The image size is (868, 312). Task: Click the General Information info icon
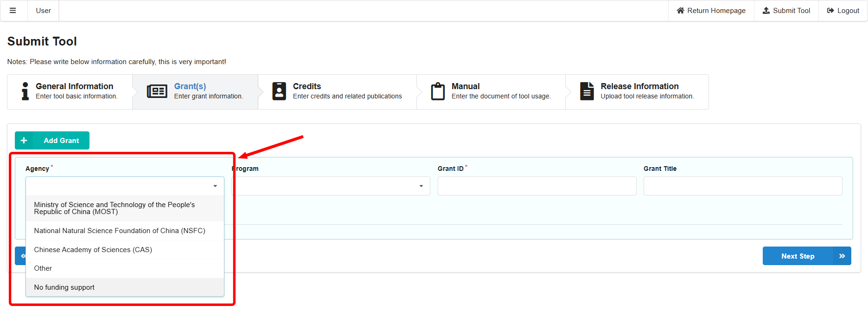pyautogui.click(x=25, y=91)
